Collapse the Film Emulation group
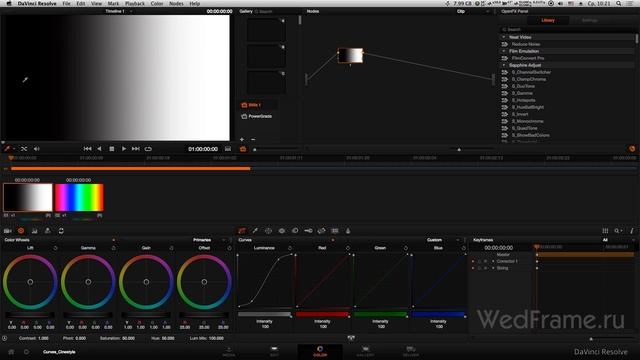The width and height of the screenshot is (640, 360). point(504,51)
